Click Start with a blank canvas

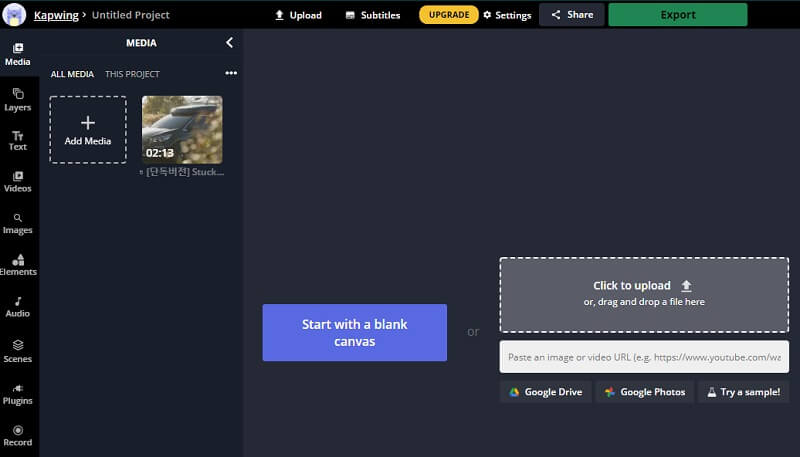tap(354, 332)
